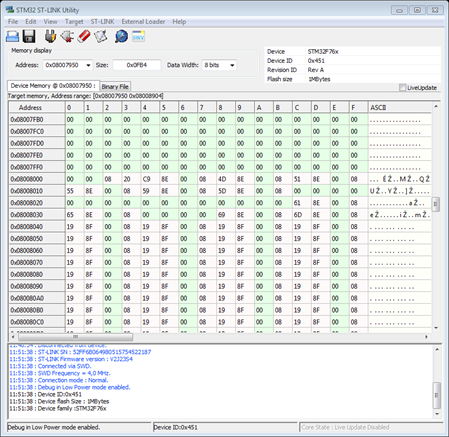Screen dimensions: 449x437
Task: Click memory grid scroll down arrow
Action: coord(436,328)
